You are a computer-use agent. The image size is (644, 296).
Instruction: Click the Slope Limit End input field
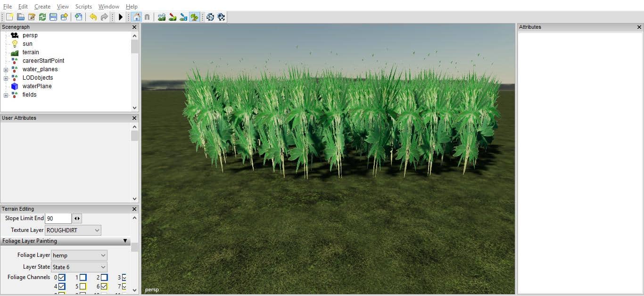click(x=58, y=218)
